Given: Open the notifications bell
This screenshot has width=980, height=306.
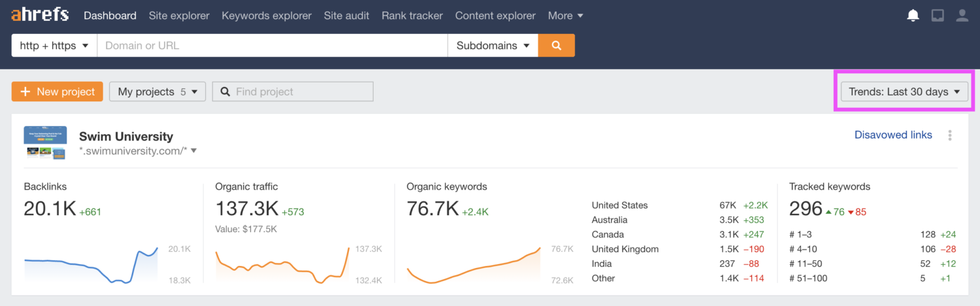Looking at the screenshot, I should (x=913, y=16).
